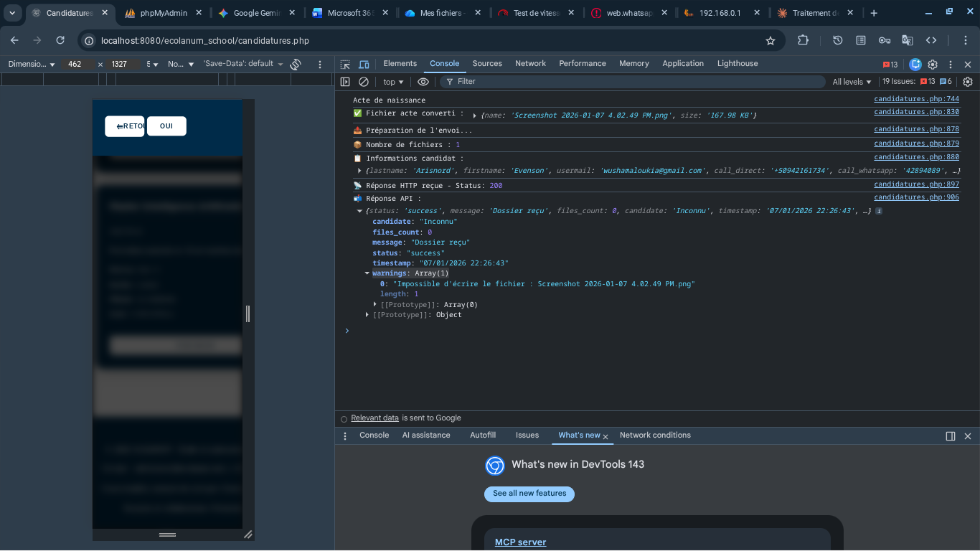This screenshot has width=980, height=551.
Task: Open the 'top' JavaScript context dropdown
Action: point(393,82)
